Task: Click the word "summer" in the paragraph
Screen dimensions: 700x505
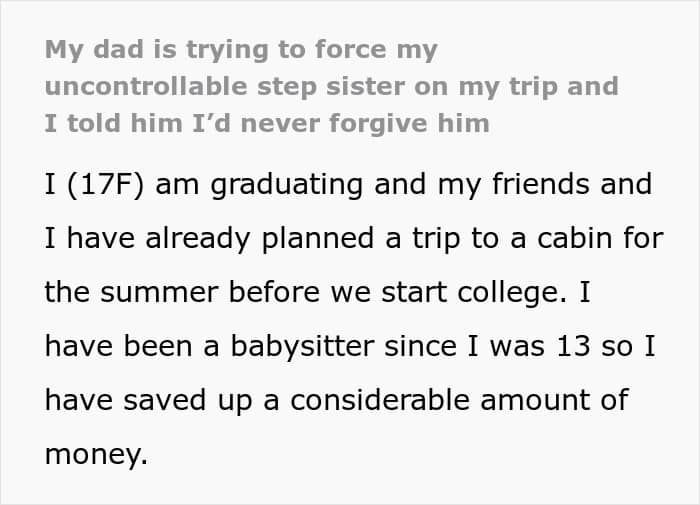Action: click(x=159, y=292)
